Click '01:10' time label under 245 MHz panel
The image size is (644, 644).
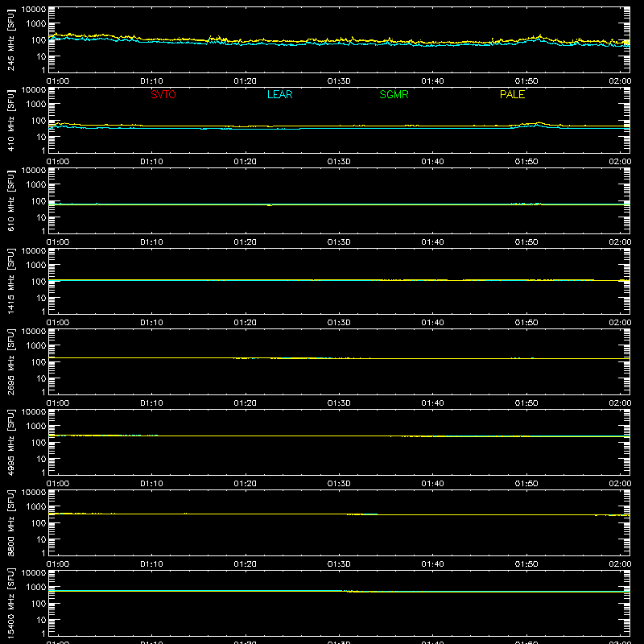click(x=151, y=81)
